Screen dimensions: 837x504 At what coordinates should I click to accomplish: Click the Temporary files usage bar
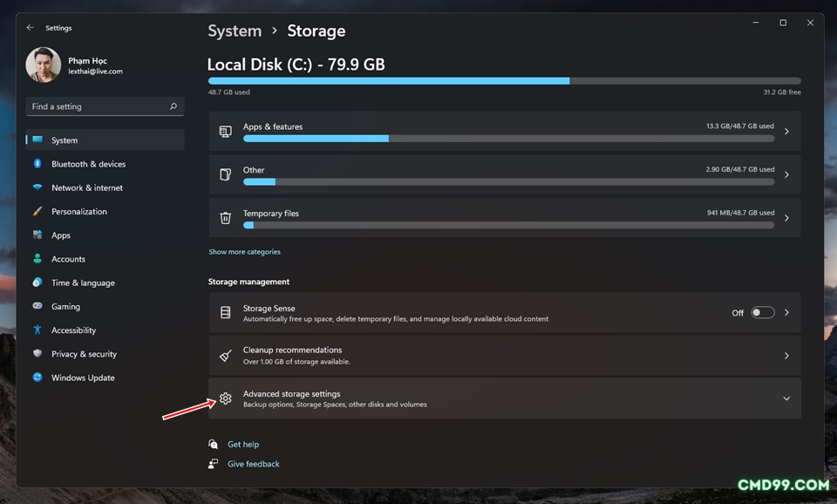pyautogui.click(x=508, y=225)
